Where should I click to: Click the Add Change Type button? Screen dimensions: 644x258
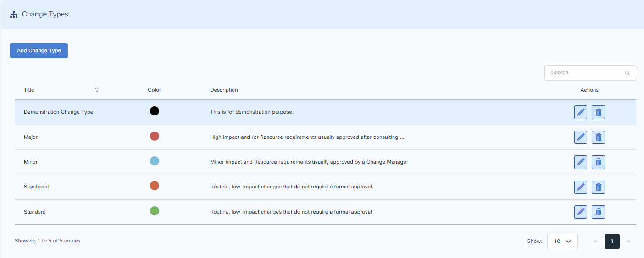39,51
